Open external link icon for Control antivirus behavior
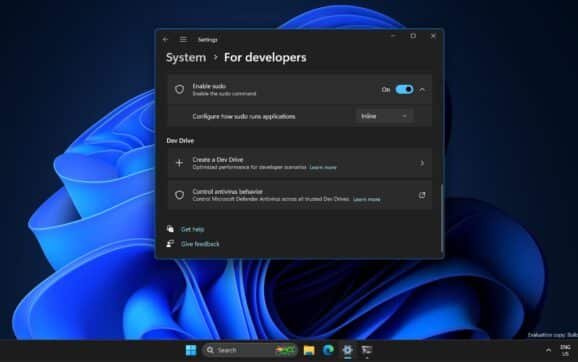 click(x=422, y=195)
